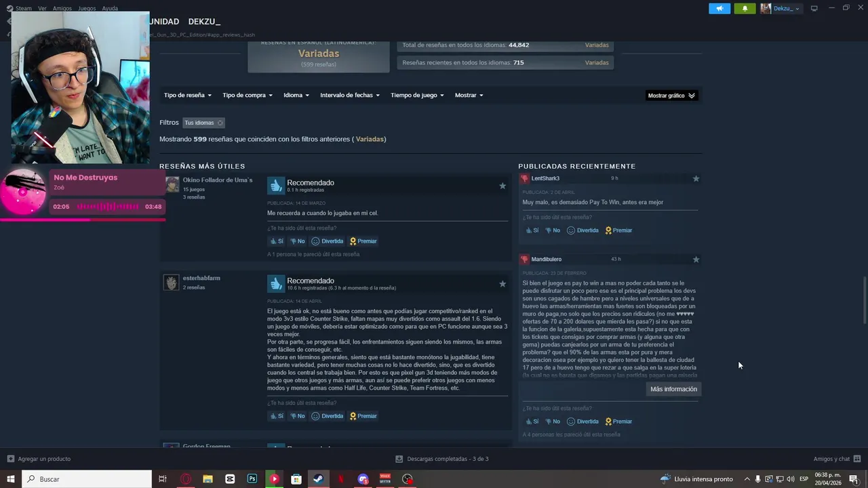Click thumbs-up icon on esterhabfarm's review
The image size is (868, 488).
275,283
